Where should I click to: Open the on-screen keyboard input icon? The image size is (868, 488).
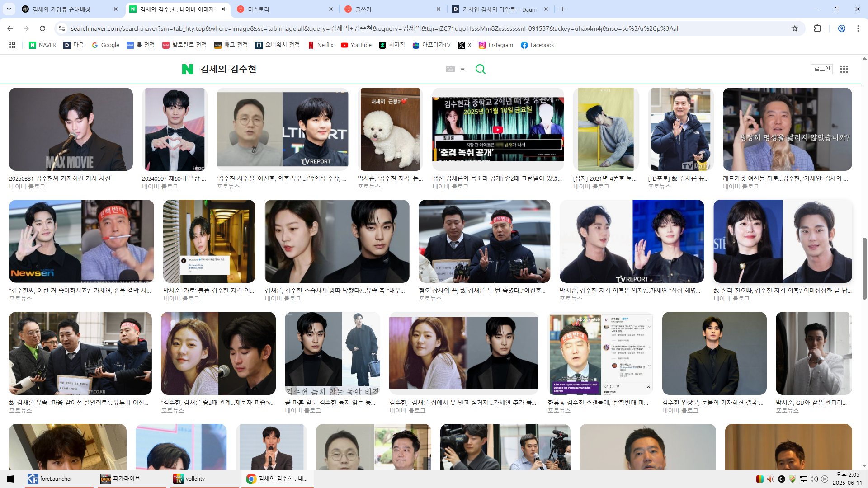(450, 69)
